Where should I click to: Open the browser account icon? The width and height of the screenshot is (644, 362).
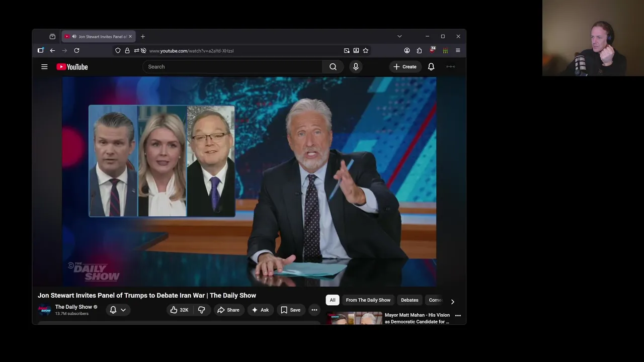click(x=407, y=50)
